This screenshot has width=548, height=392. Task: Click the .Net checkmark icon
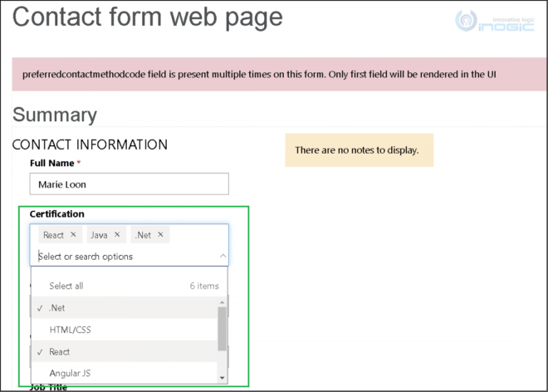pyautogui.click(x=40, y=308)
